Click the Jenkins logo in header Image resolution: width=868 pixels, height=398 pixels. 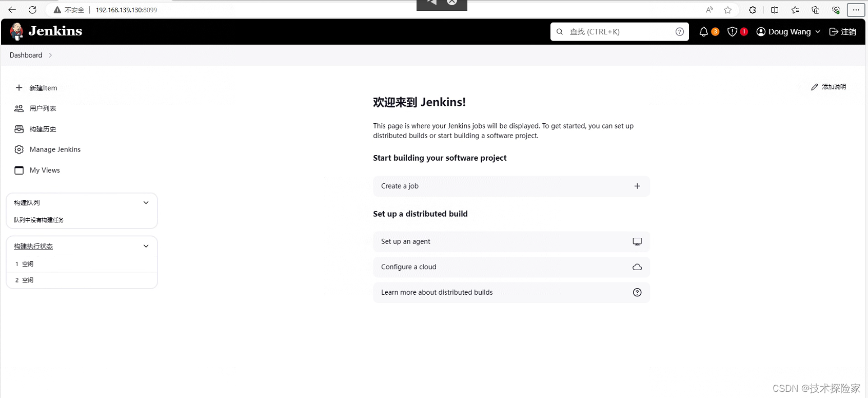[x=46, y=31]
